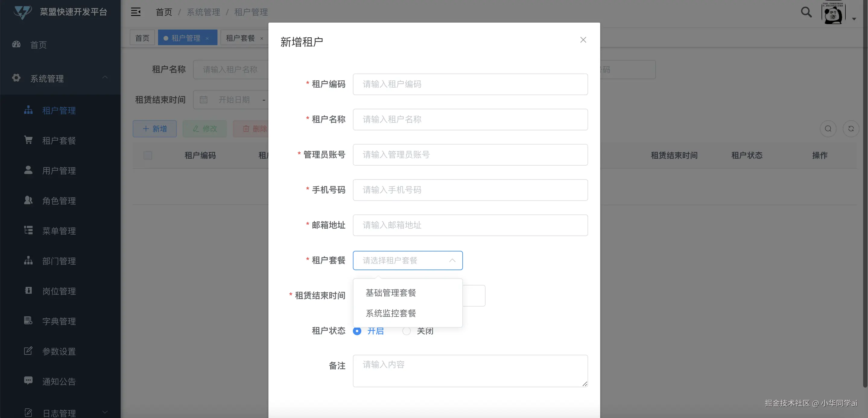The image size is (868, 418).
Task: Switch to the 首页 tab
Action: tap(142, 38)
